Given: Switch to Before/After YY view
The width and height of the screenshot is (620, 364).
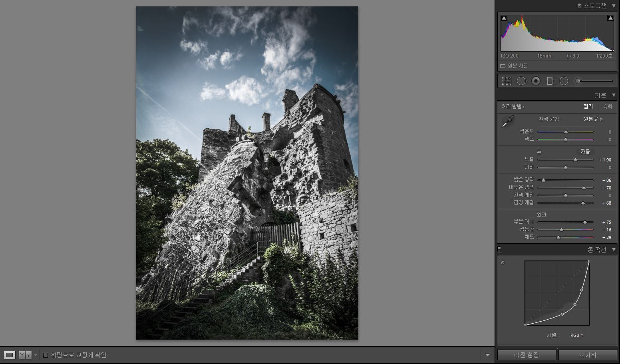Looking at the screenshot, I should coord(25,355).
